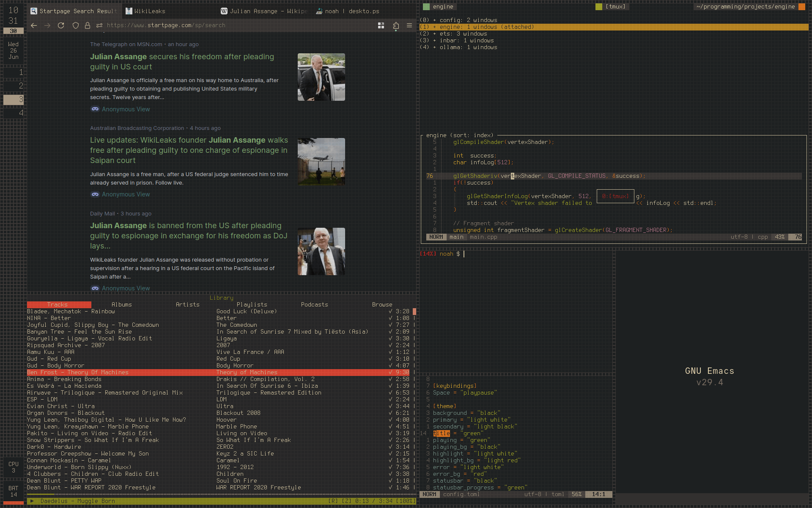This screenshot has width=812, height=508.
Task: Click the mask icon beside first Anonymous View
Action: [x=95, y=109]
